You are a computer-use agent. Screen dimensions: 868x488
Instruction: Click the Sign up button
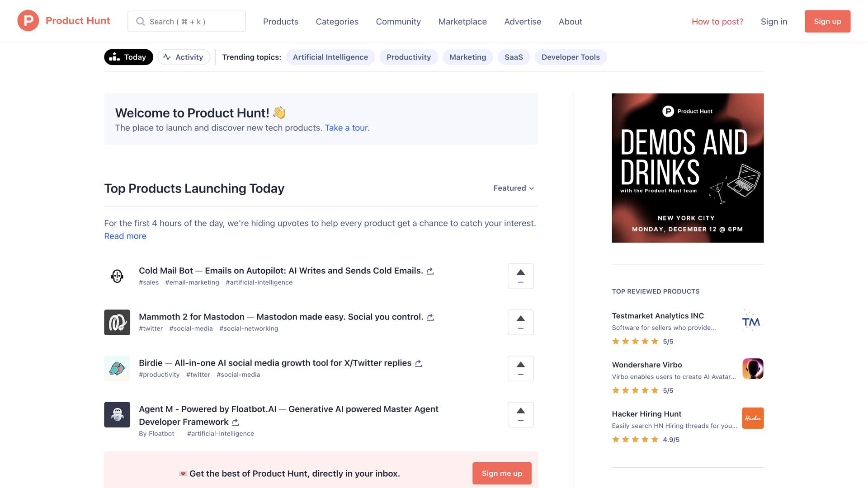click(827, 21)
